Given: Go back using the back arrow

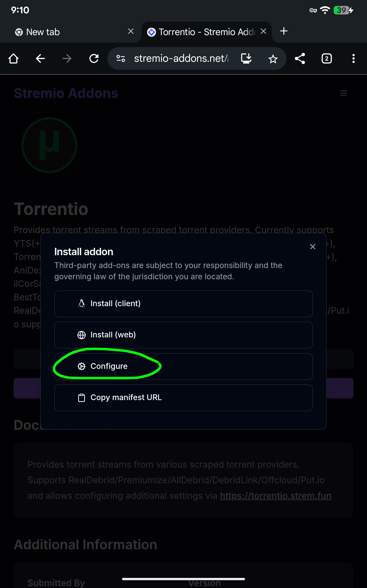Looking at the screenshot, I should coord(40,59).
